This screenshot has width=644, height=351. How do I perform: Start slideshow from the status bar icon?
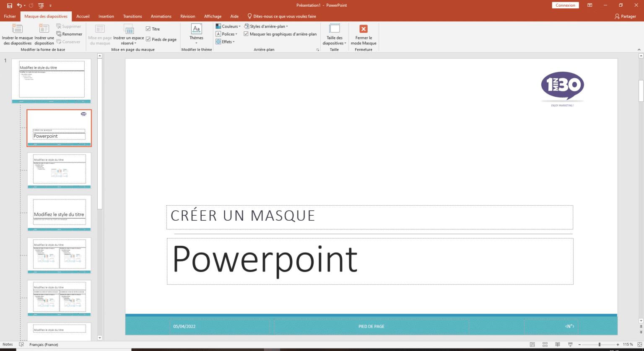click(570, 344)
